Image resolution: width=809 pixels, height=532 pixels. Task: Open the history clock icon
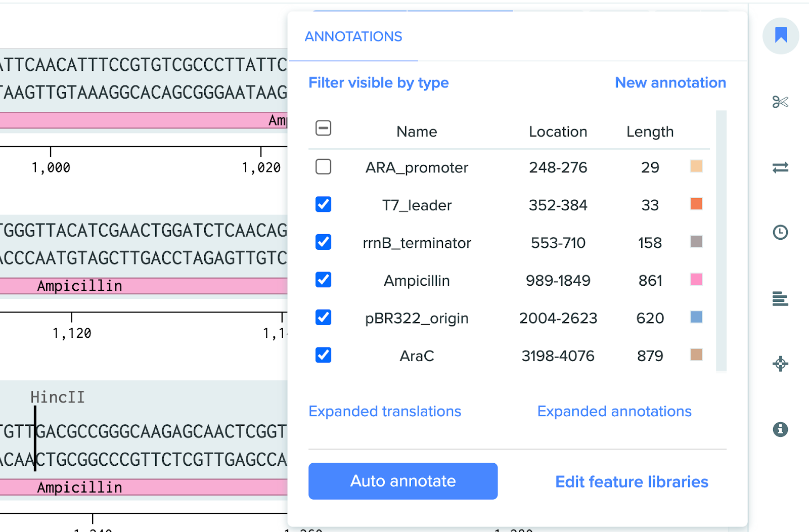click(780, 232)
